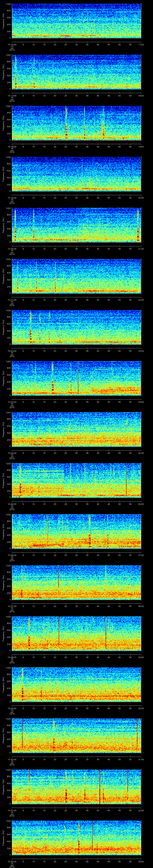Click the 15:28:00 time axis label

pyautogui.click(x=12, y=657)
